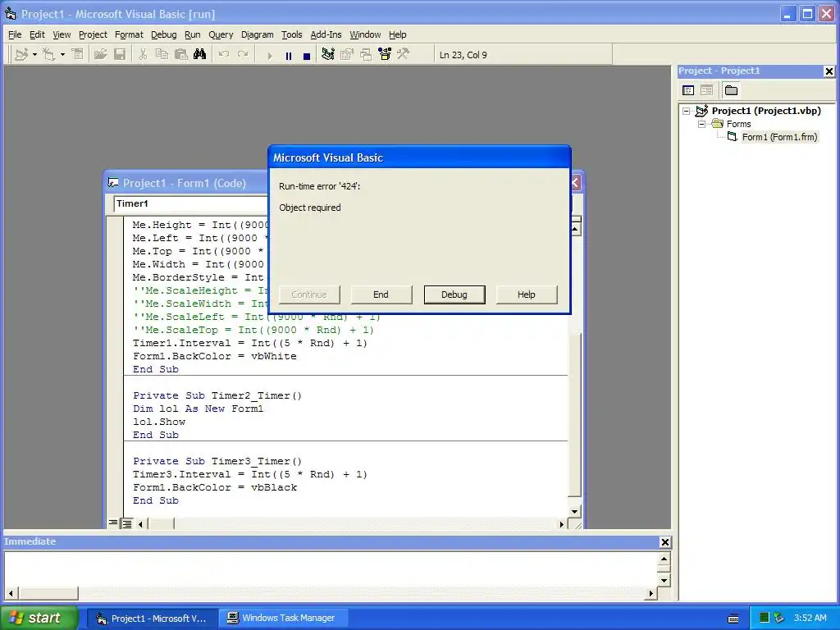
Task: Open the Edit menu
Action: 37,34
